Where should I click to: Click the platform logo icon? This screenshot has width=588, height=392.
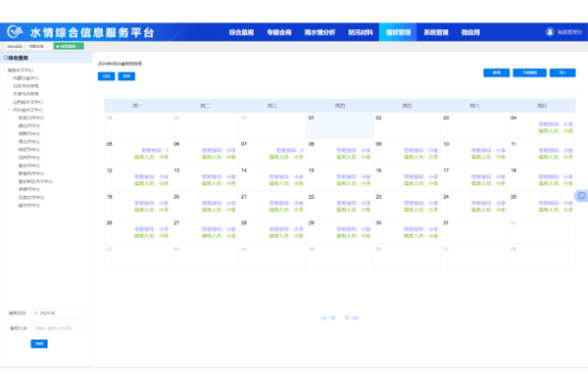[x=16, y=32]
